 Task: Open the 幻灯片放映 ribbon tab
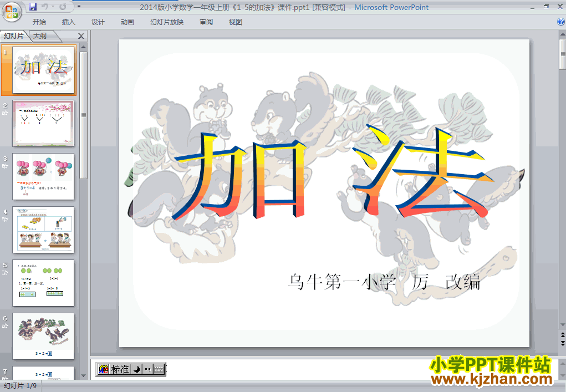pyautogui.click(x=167, y=22)
